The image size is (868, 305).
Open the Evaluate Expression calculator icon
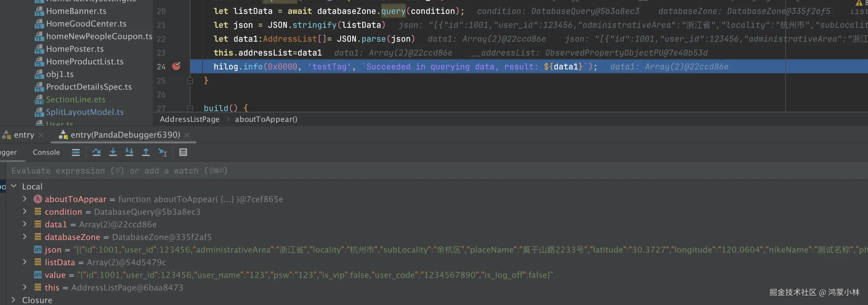point(183,152)
